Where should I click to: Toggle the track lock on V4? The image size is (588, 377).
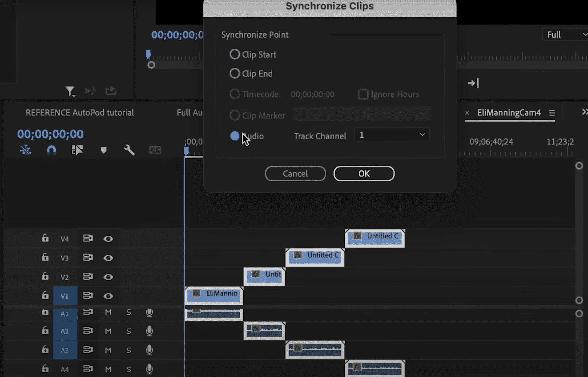coord(45,238)
